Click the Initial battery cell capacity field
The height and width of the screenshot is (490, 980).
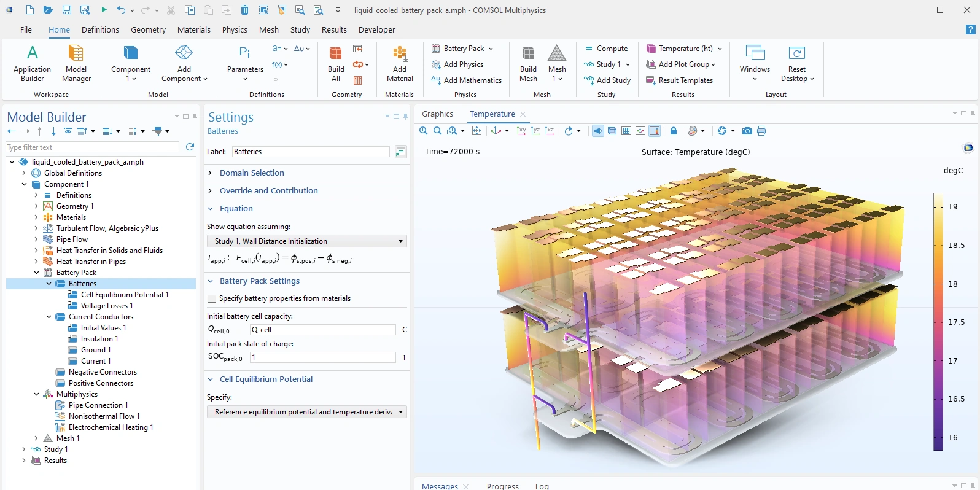322,330
